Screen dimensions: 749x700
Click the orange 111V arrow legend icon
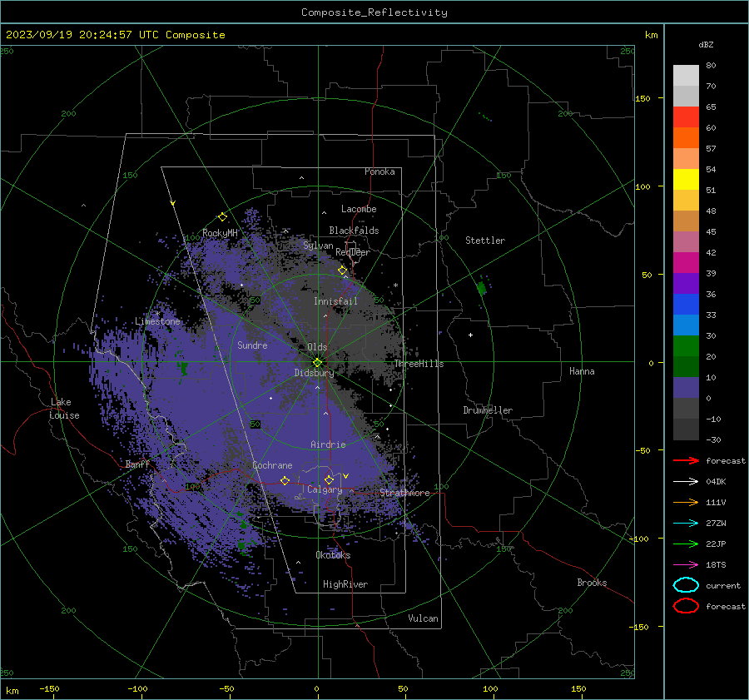click(x=686, y=502)
